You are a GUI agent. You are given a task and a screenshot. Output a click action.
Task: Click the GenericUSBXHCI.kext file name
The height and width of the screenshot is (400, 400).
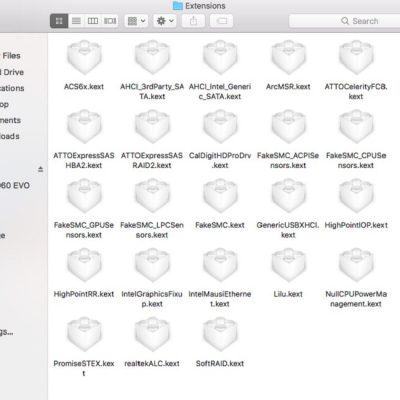(288, 230)
